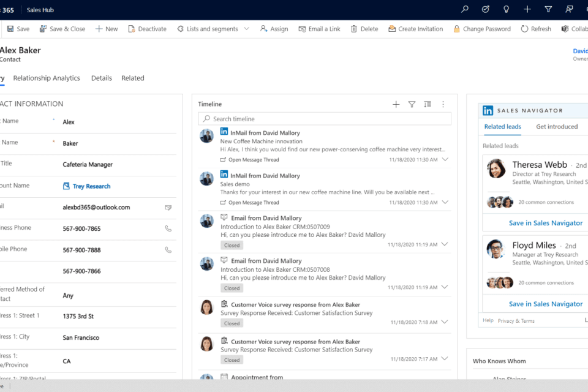The image size is (588, 392).
Task: Open the lightbulb assistant icon
Action: [506, 9]
